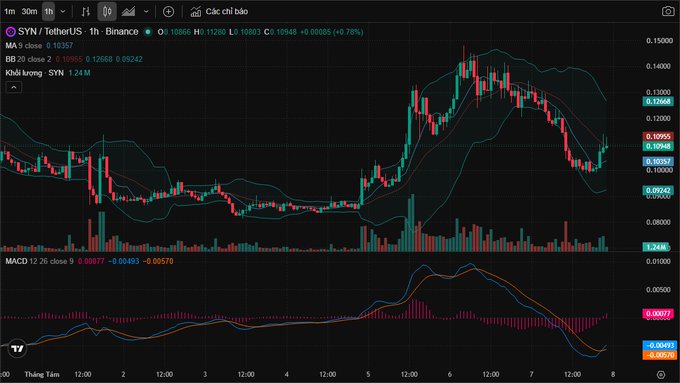This screenshot has height=383, width=680.
Task: Click the 0.00500 MACD axis label
Action: pyautogui.click(x=659, y=290)
